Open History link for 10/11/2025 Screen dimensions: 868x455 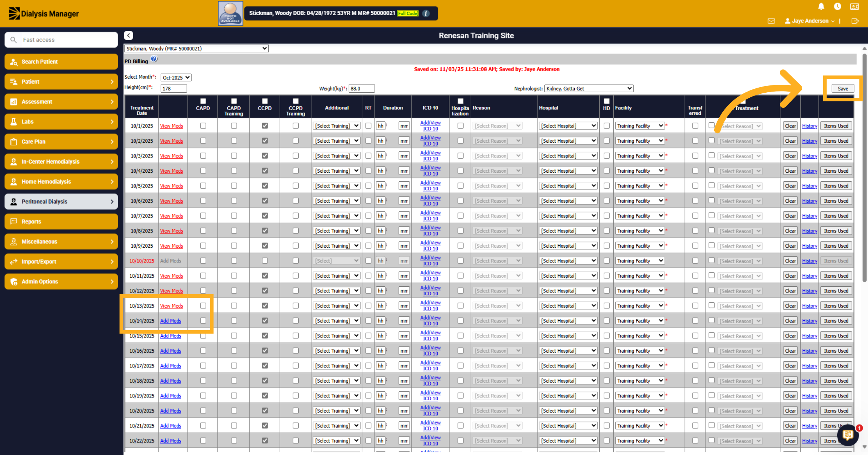pyautogui.click(x=809, y=276)
